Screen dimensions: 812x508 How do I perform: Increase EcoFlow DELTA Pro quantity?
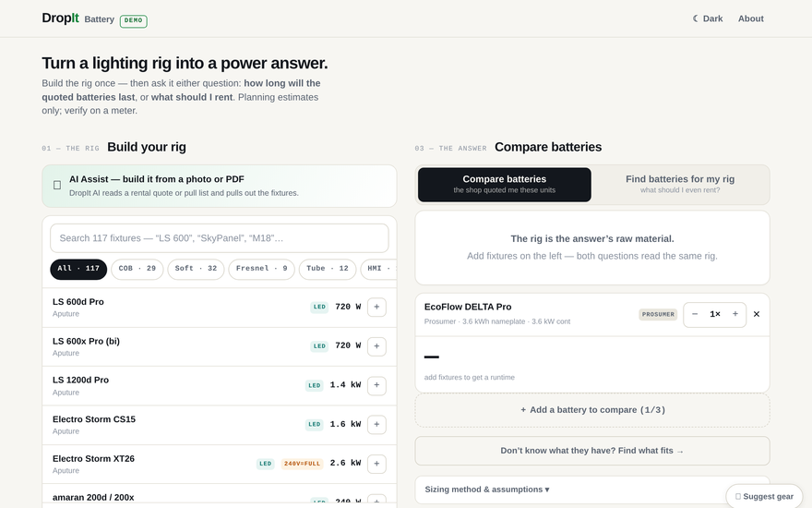tap(734, 314)
